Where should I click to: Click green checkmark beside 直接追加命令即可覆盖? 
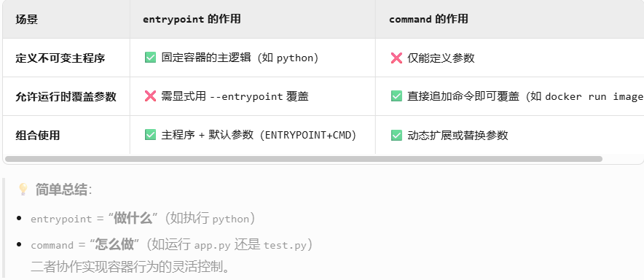(396, 96)
